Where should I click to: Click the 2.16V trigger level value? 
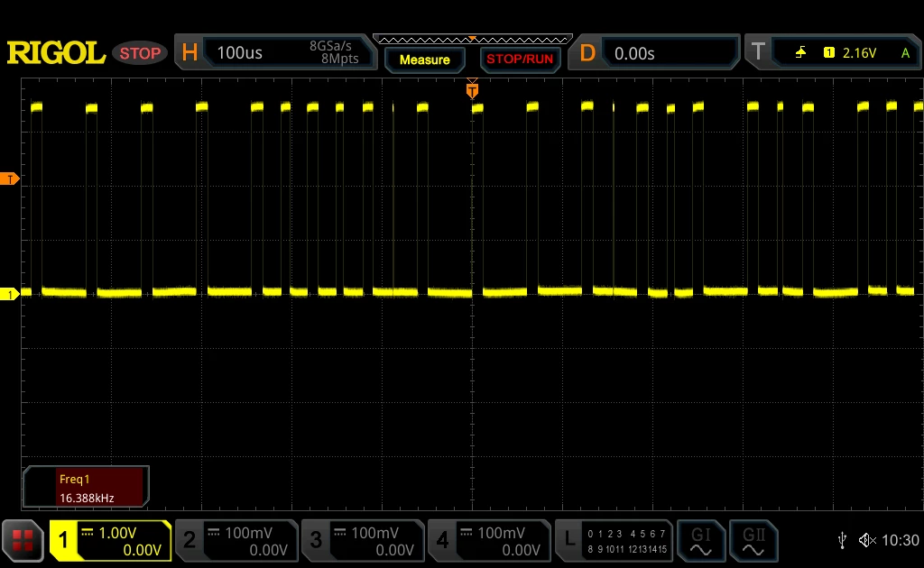pyautogui.click(x=859, y=53)
